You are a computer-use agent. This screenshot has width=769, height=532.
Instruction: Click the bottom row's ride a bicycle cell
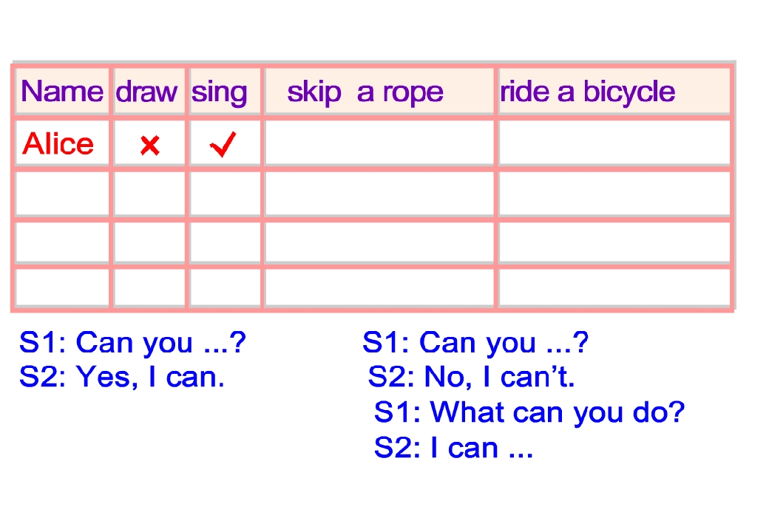pos(614,287)
